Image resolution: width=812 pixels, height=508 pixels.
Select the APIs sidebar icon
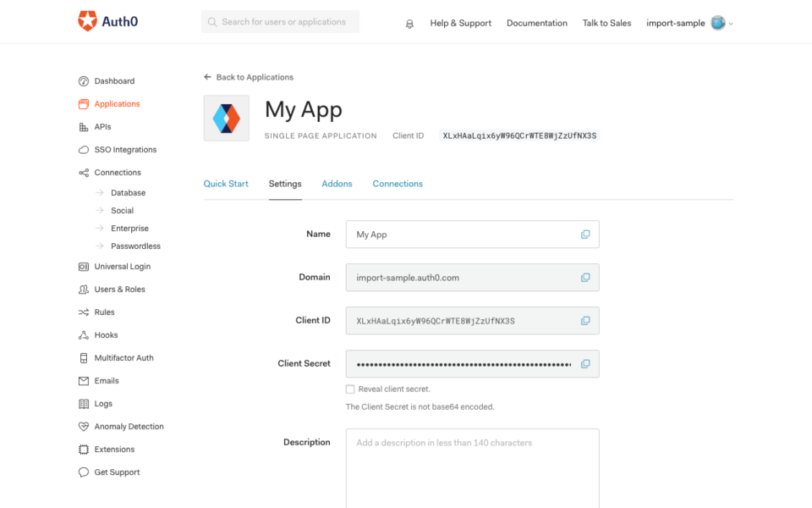pyautogui.click(x=83, y=126)
